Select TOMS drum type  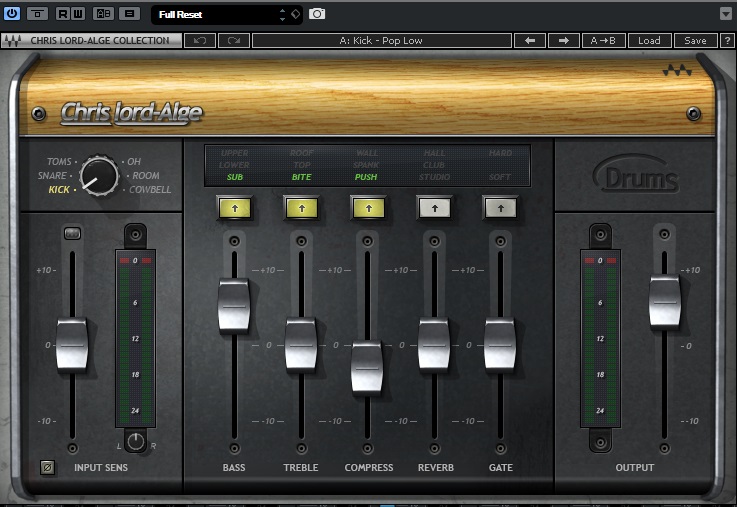pos(59,162)
